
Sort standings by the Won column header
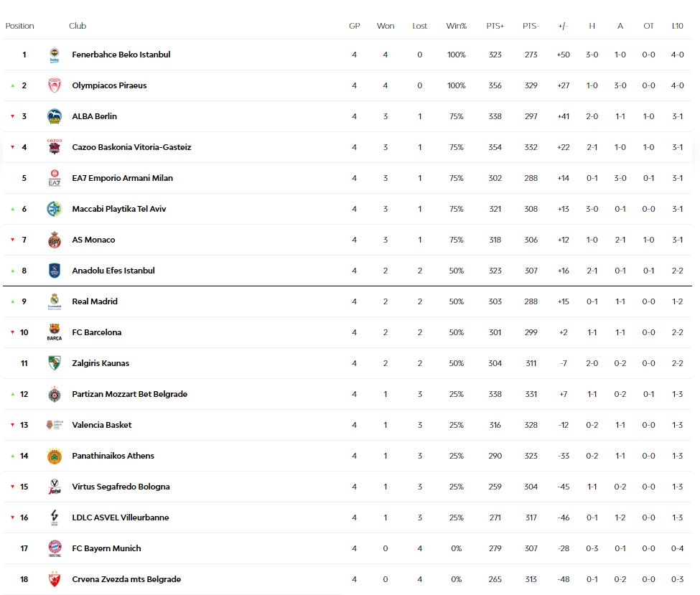[386, 26]
